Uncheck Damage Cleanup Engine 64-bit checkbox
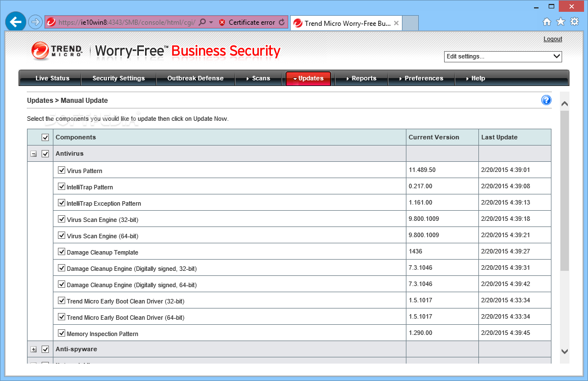The height and width of the screenshot is (381, 588). (x=61, y=284)
